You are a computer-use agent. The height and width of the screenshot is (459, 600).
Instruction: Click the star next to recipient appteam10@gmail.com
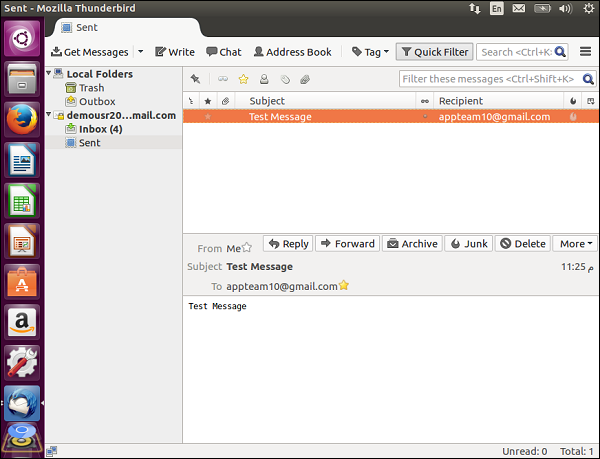pos(344,285)
